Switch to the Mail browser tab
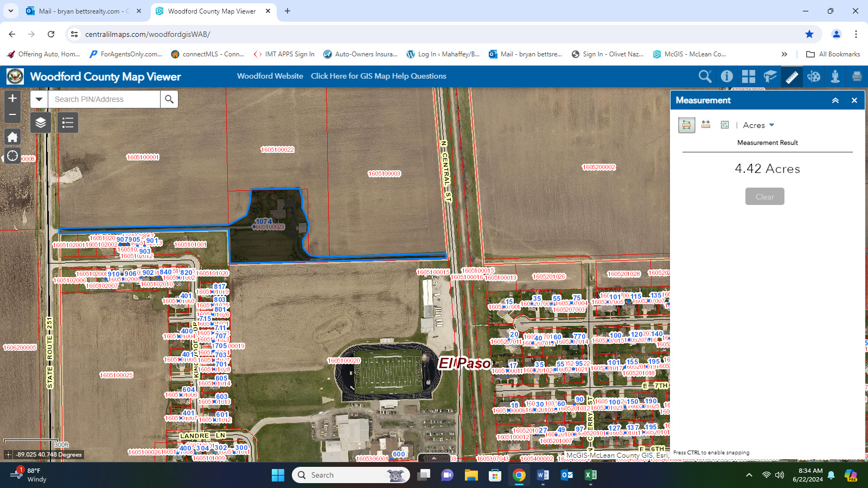The image size is (868, 488). pos(84,11)
